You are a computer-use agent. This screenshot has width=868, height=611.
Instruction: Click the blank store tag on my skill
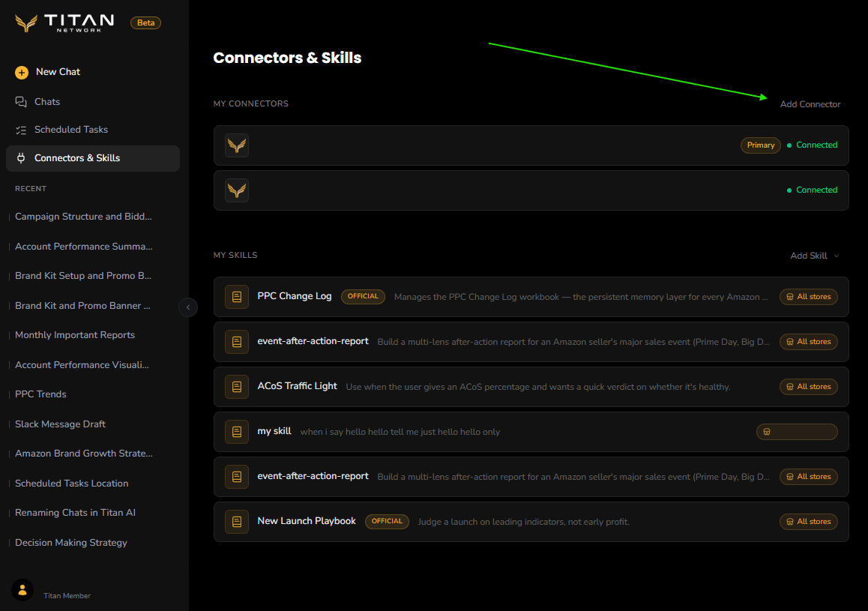(x=797, y=432)
